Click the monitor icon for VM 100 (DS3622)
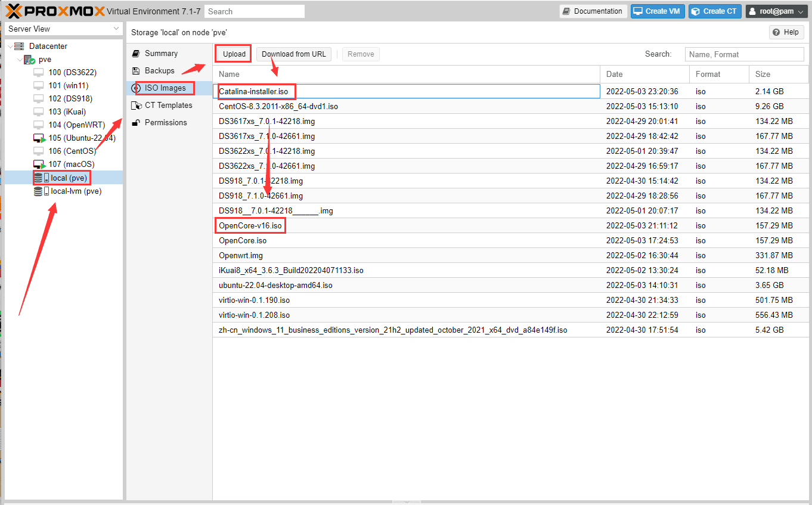 tap(39, 72)
